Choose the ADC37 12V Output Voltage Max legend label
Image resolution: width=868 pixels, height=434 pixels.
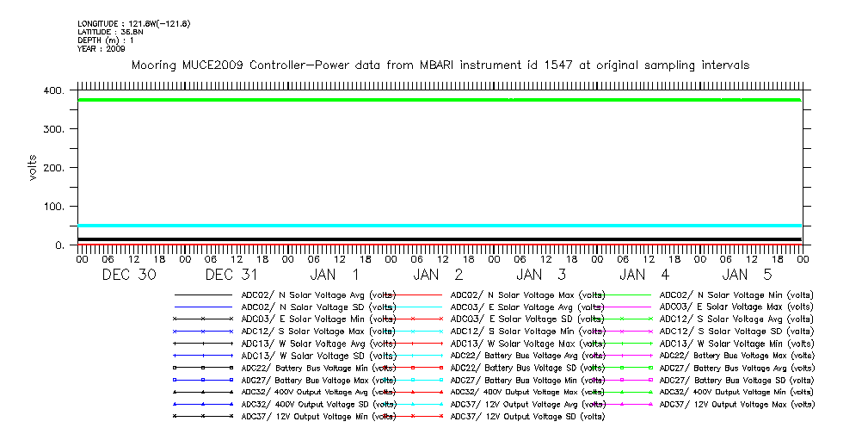[x=736, y=404]
